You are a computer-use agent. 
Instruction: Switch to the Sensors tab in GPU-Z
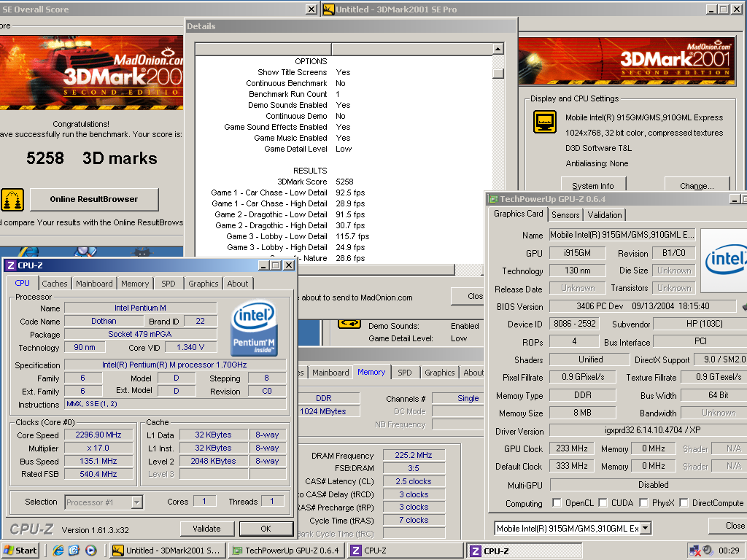click(565, 215)
